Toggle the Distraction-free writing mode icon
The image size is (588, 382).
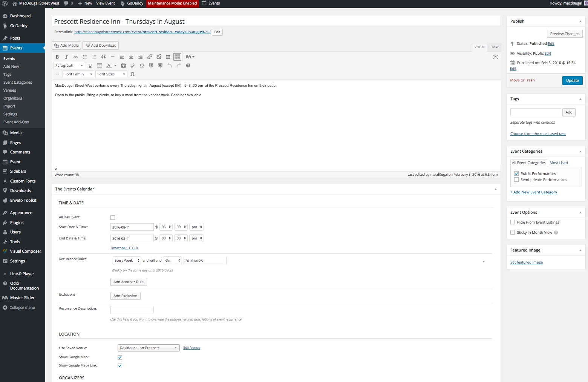(x=495, y=57)
